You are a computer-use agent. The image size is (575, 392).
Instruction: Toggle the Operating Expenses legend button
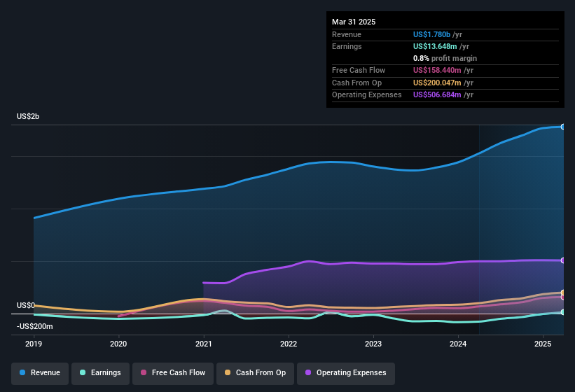tap(346, 373)
